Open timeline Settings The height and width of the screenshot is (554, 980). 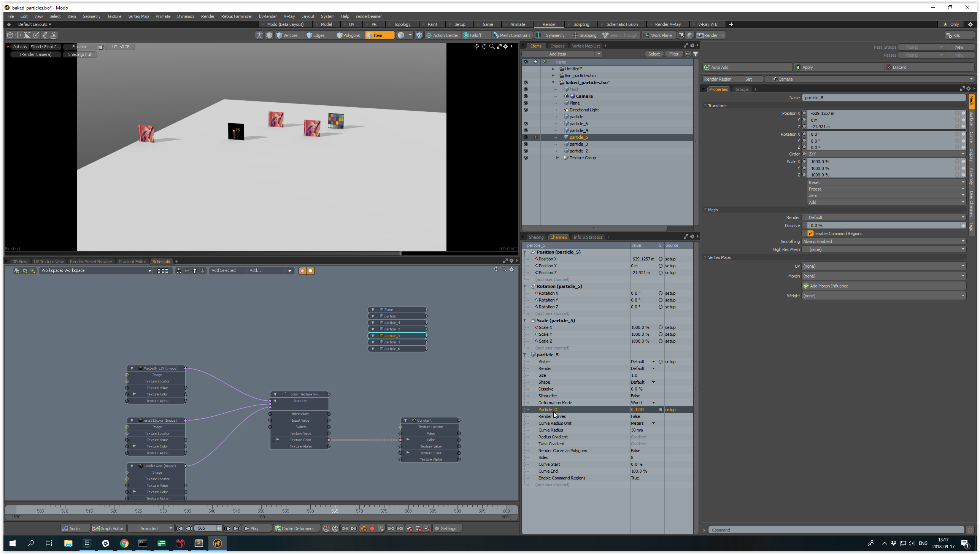(447, 528)
